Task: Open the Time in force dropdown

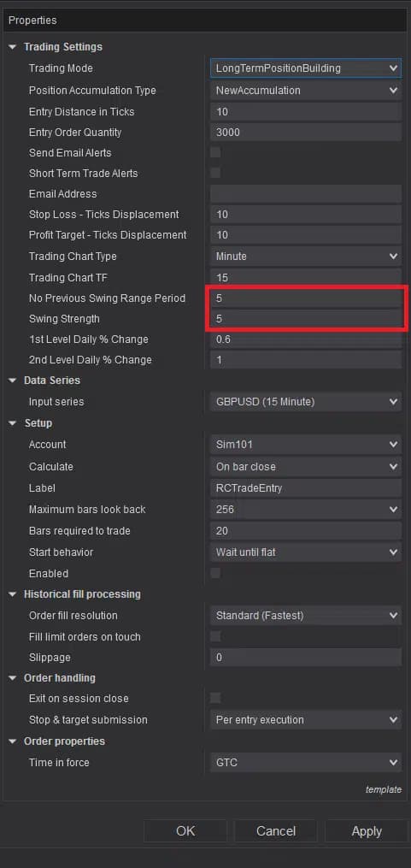Action: [x=306, y=763]
